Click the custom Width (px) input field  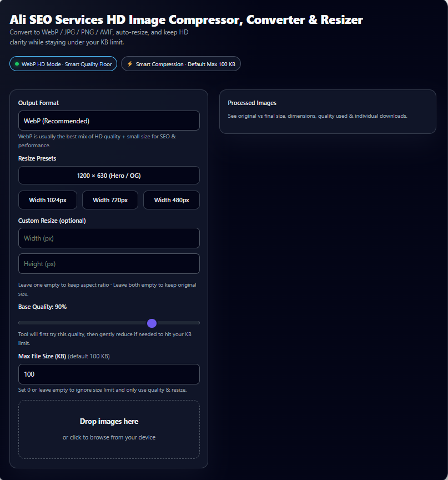(x=109, y=238)
